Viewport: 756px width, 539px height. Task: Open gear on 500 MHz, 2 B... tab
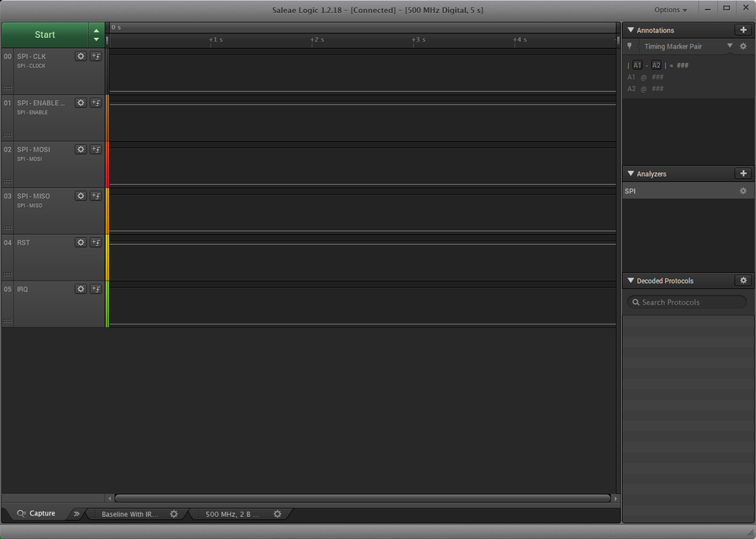tap(277, 515)
